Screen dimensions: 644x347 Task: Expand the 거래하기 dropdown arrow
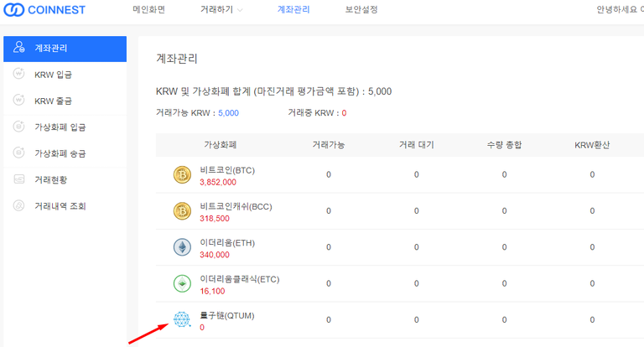pyautogui.click(x=240, y=10)
